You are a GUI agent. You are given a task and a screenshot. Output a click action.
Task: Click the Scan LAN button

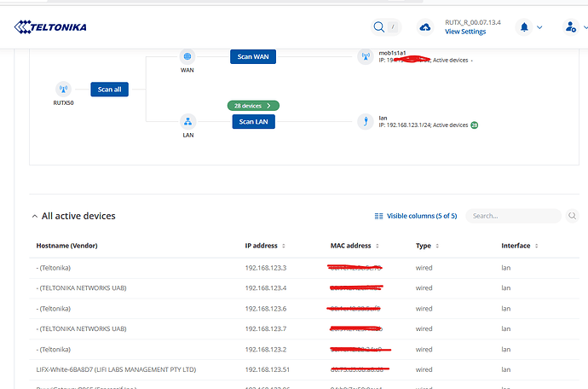[x=253, y=122]
